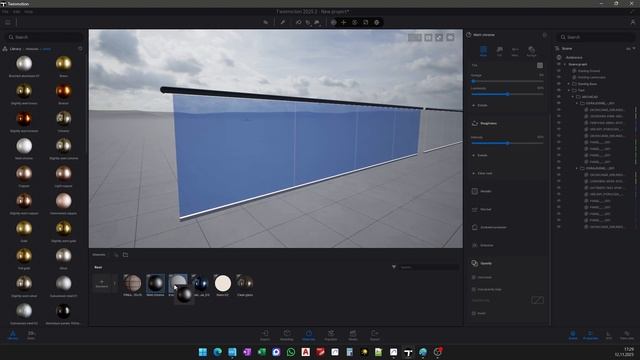This screenshot has width=640, height=360.
Task: Open the Populate tab in bottom bar
Action: pos(331,335)
